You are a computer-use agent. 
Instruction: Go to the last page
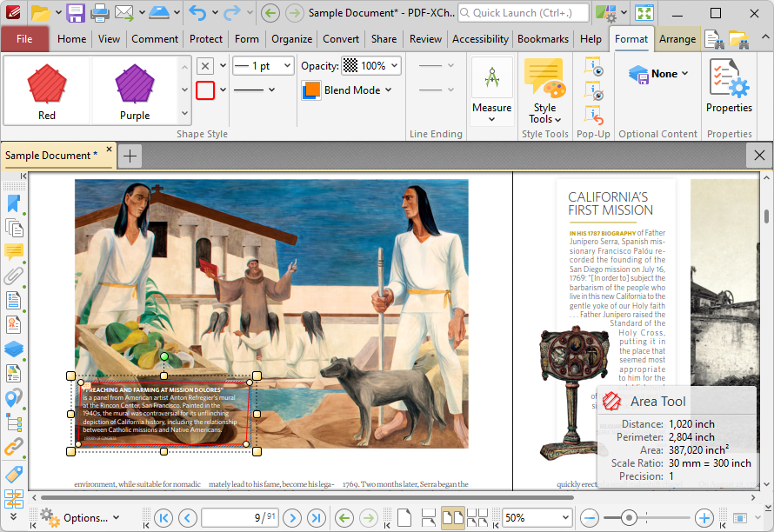click(x=317, y=518)
